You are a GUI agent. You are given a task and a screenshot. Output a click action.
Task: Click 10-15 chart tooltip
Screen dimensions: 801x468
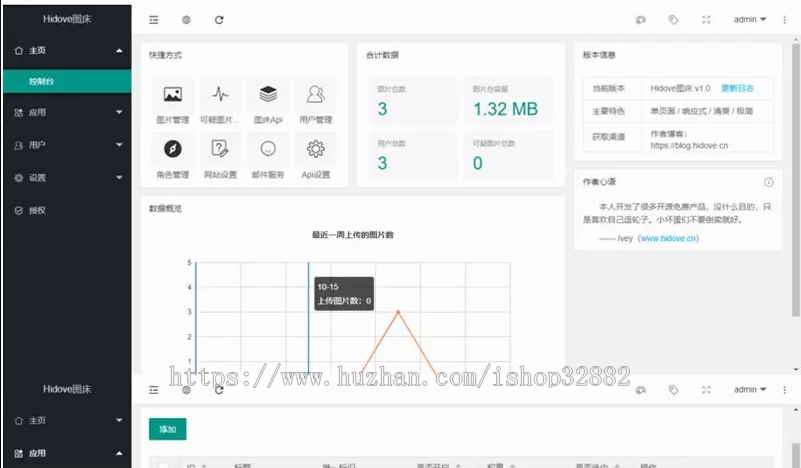344,294
